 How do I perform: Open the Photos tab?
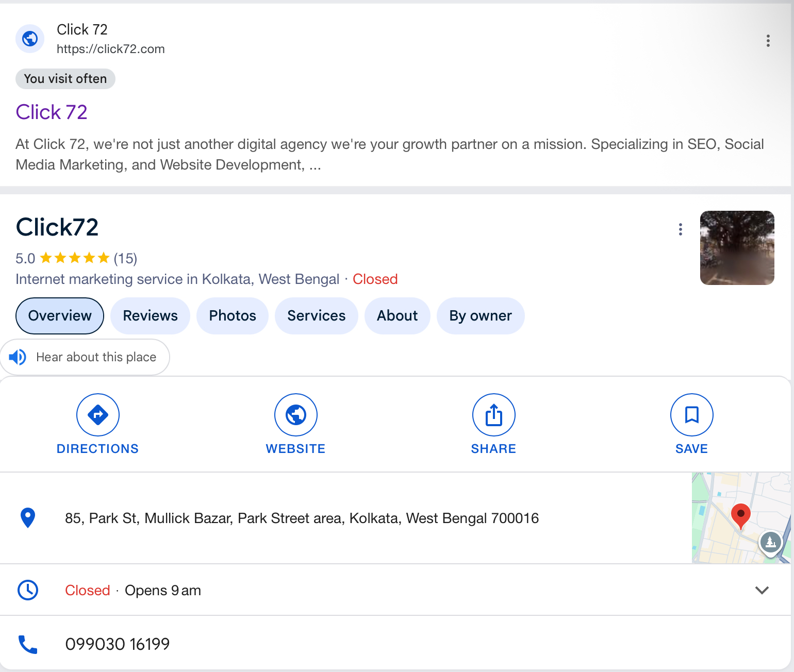tap(233, 316)
